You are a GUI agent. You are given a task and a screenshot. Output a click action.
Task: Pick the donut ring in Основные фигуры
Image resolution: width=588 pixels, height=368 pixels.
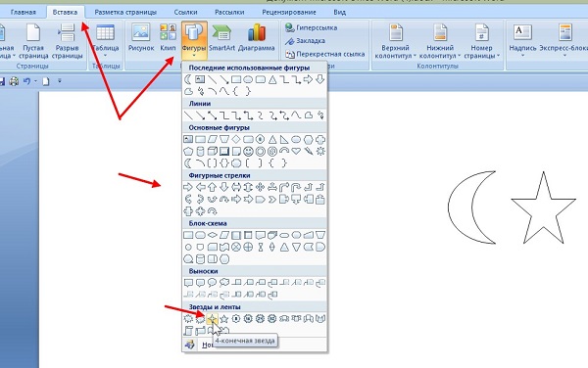[x=260, y=152]
